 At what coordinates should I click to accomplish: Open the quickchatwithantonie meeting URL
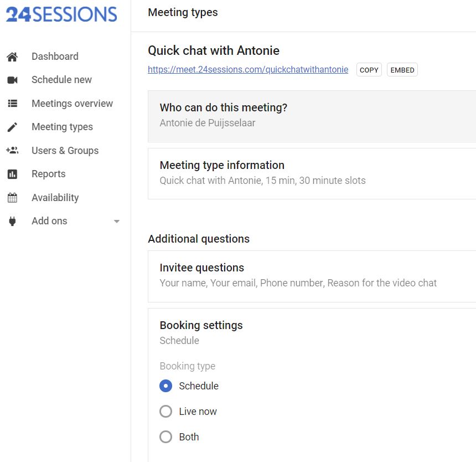click(248, 70)
